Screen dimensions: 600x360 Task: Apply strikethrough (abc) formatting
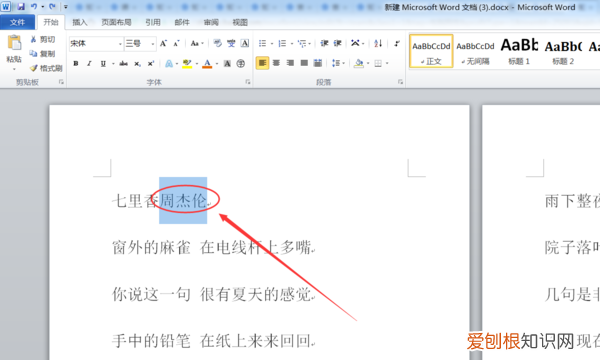pyautogui.click(x=123, y=64)
